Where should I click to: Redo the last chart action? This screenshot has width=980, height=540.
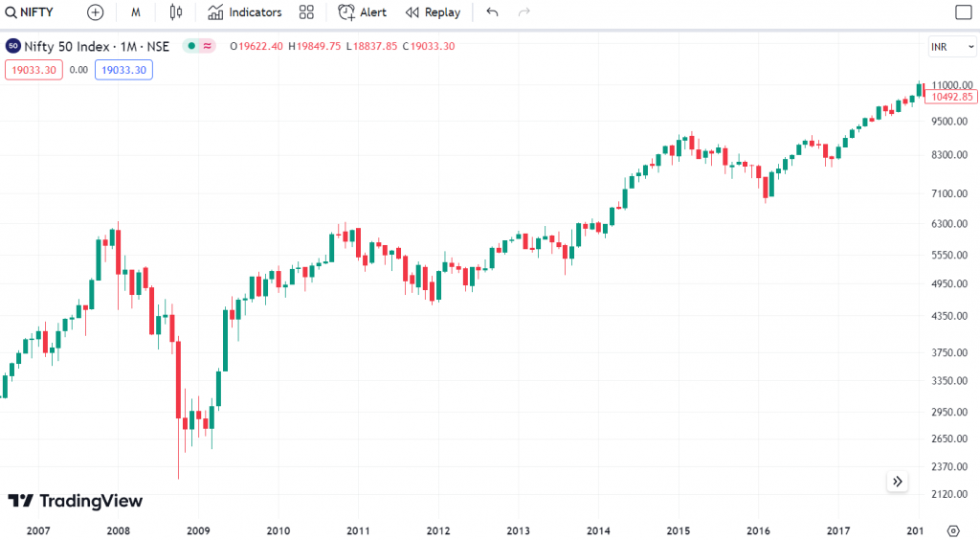pos(524,11)
